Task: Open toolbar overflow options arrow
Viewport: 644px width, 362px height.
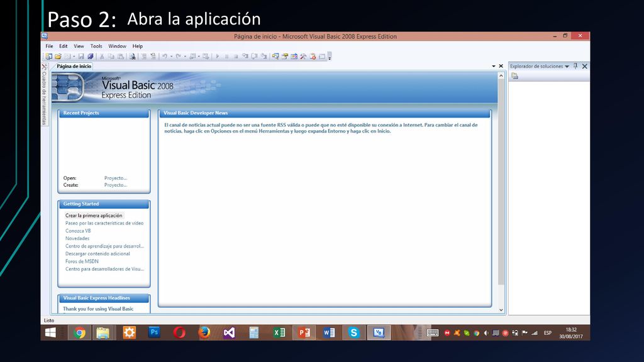Action: (330, 56)
